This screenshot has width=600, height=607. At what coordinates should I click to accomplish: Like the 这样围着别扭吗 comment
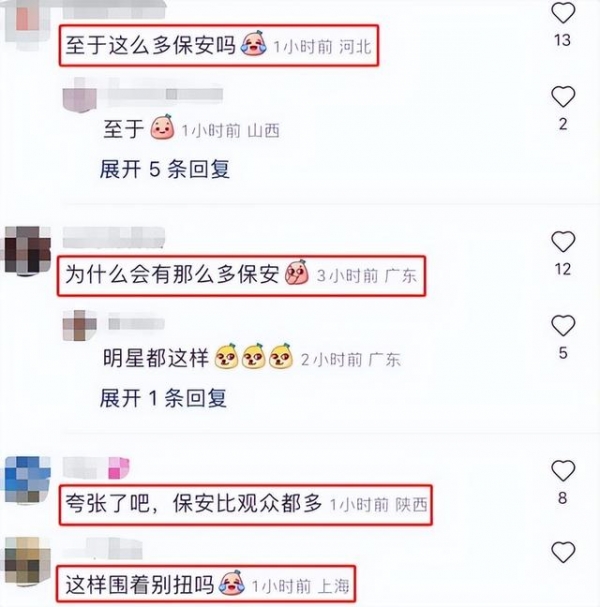(x=563, y=552)
